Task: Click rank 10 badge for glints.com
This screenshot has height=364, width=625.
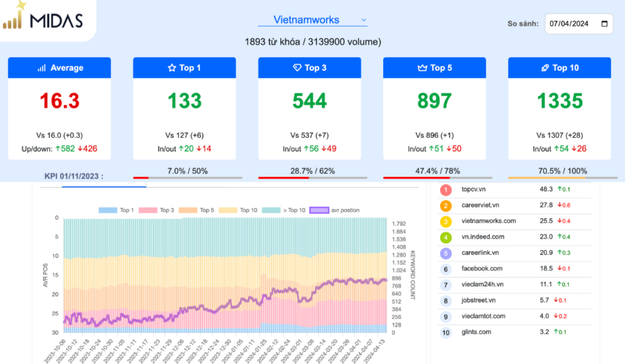Action: (x=446, y=332)
